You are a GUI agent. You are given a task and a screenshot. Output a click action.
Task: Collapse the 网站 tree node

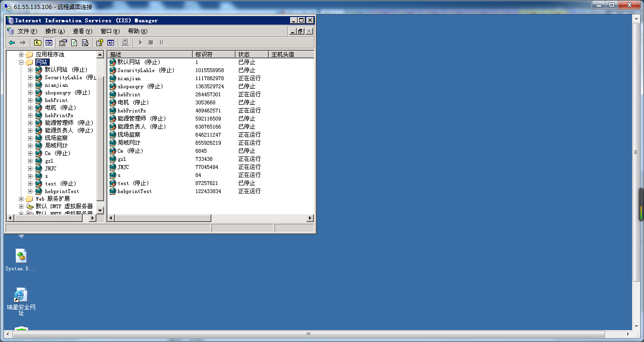(21, 62)
